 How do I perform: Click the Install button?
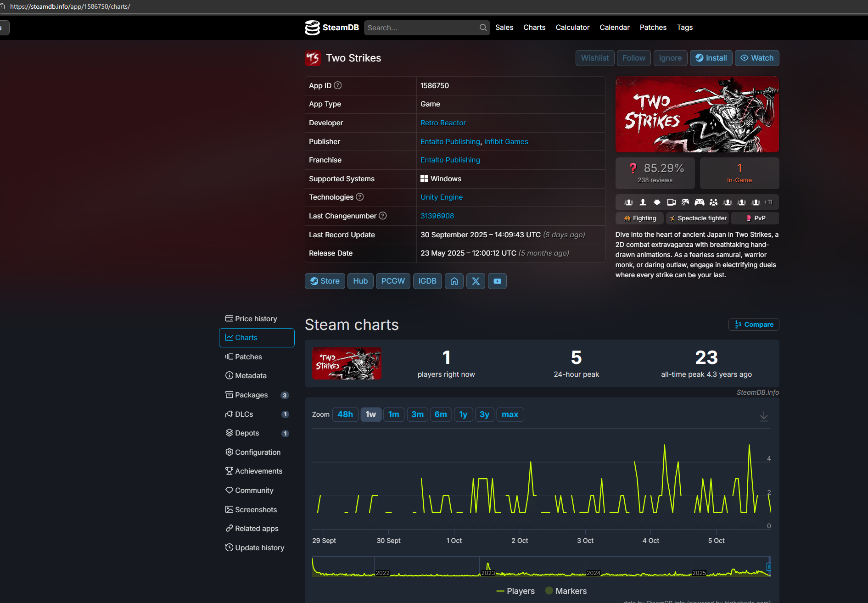pos(711,58)
